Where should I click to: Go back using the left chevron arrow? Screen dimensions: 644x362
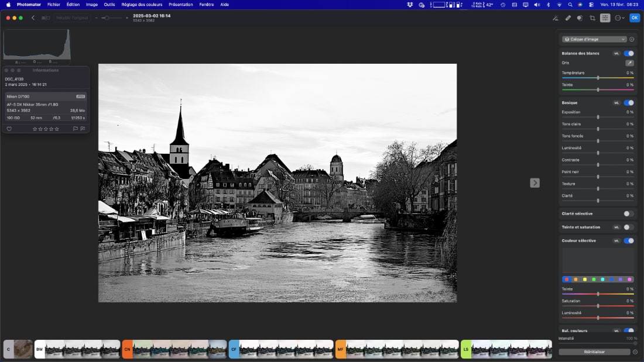coord(33,18)
